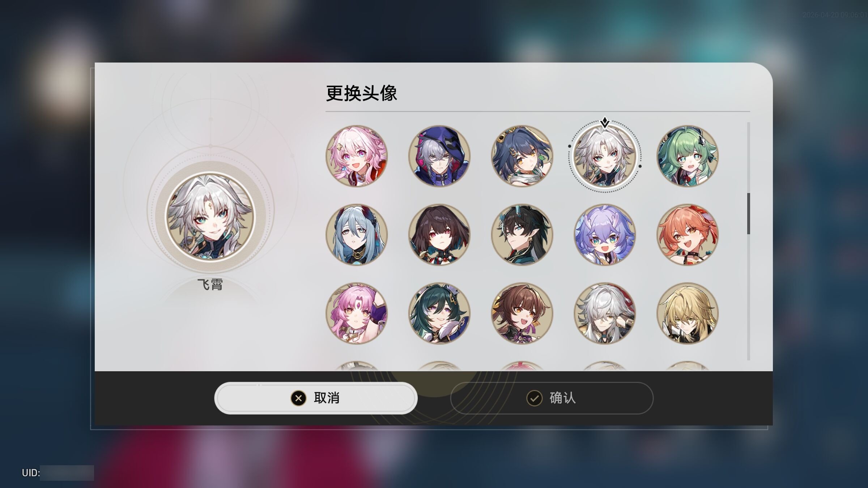The height and width of the screenshot is (488, 868).
Task: Select the dark green-haired purple-eyed avatar
Action: [439, 313]
